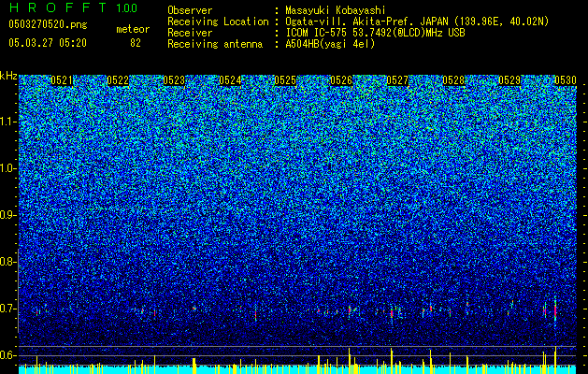Select the file name 0503270520.png
This screenshot has width=588, height=374.
pyautogui.click(x=48, y=25)
